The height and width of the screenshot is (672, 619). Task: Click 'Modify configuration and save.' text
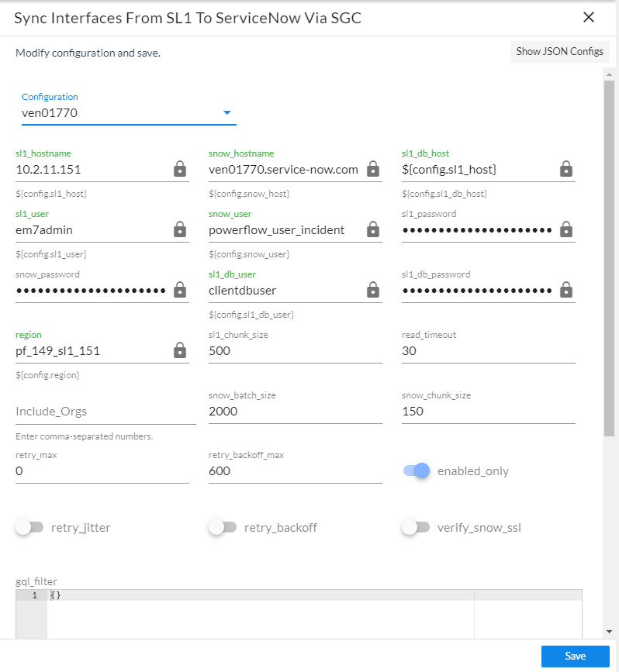click(x=88, y=53)
